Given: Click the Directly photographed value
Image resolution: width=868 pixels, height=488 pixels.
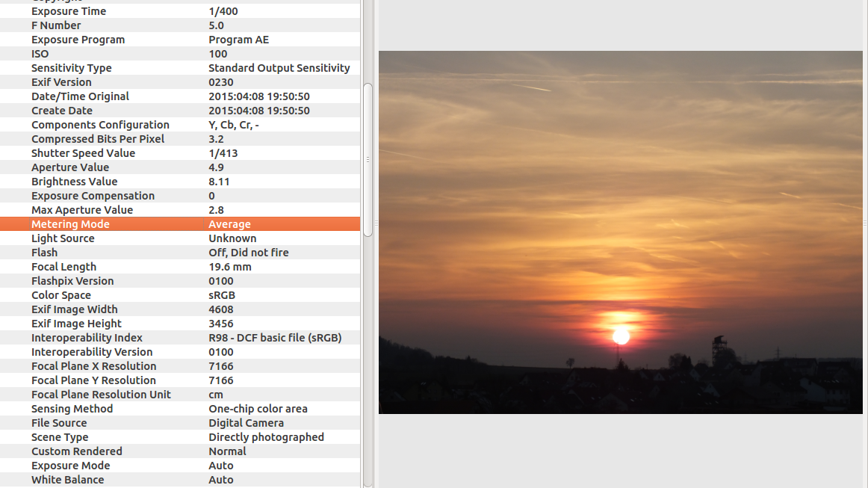Looking at the screenshot, I should 266,437.
